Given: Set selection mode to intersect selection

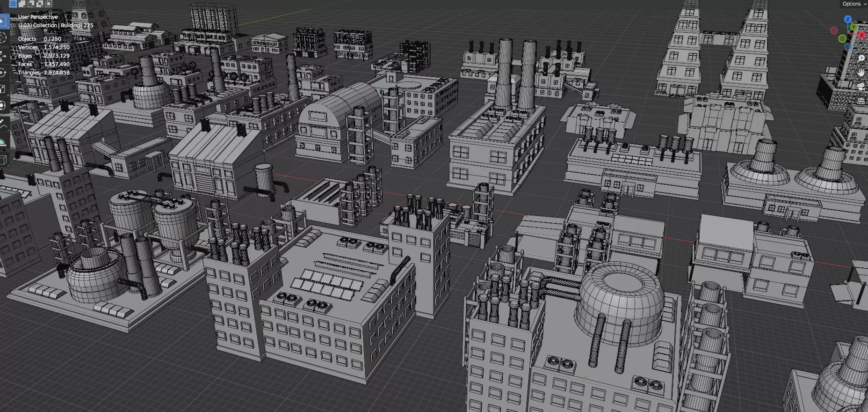Looking at the screenshot, I should pyautogui.click(x=49, y=3).
